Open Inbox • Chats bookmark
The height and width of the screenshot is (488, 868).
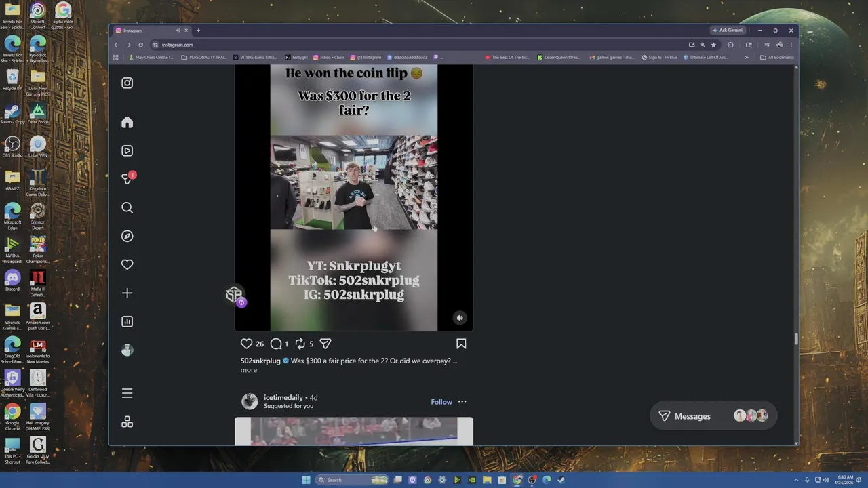pyautogui.click(x=328, y=58)
